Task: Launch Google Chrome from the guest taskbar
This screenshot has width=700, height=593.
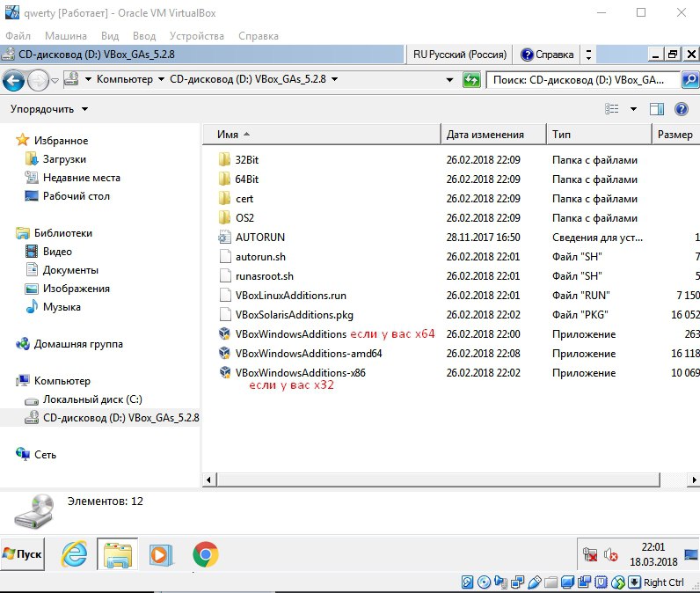Action: point(206,554)
